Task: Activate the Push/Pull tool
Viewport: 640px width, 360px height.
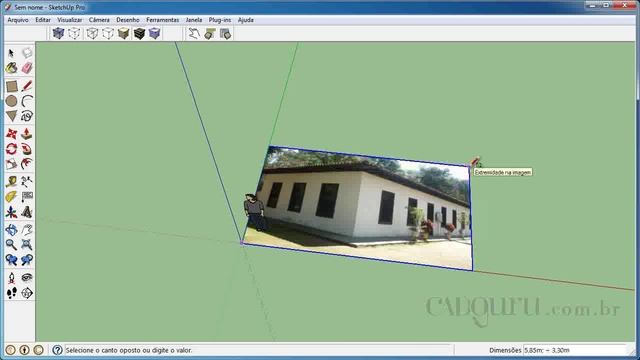Action: (27, 133)
